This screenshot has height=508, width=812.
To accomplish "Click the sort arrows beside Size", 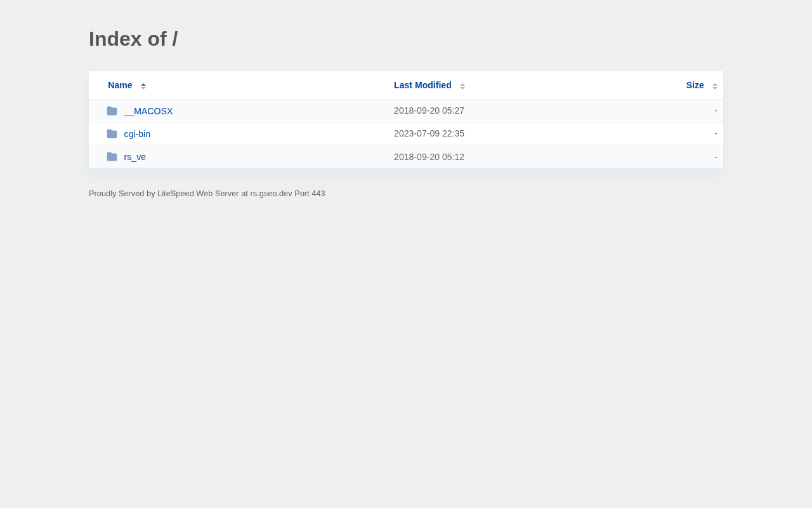I will pos(715,86).
